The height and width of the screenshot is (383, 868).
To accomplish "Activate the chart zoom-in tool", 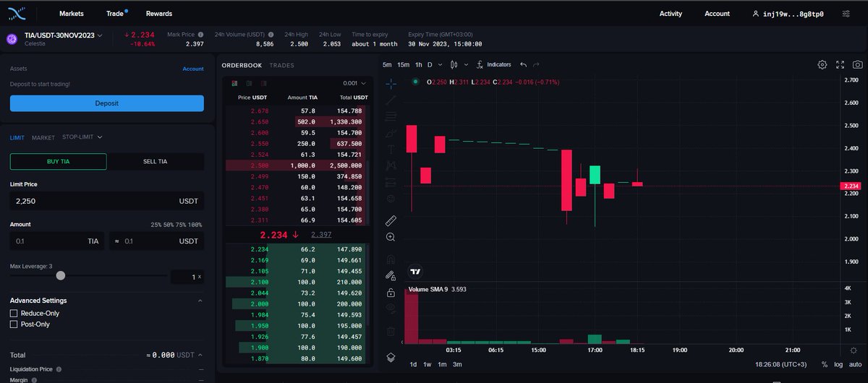I will (391, 237).
